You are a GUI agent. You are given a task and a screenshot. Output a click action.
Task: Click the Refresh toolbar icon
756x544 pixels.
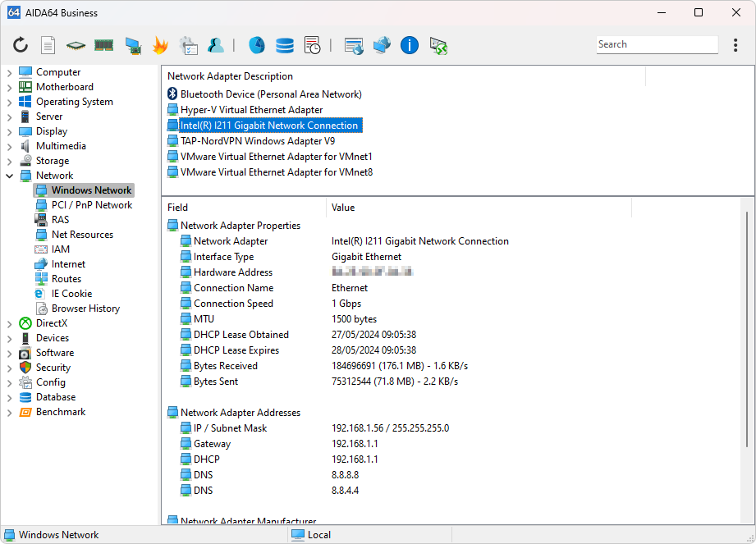click(21, 45)
